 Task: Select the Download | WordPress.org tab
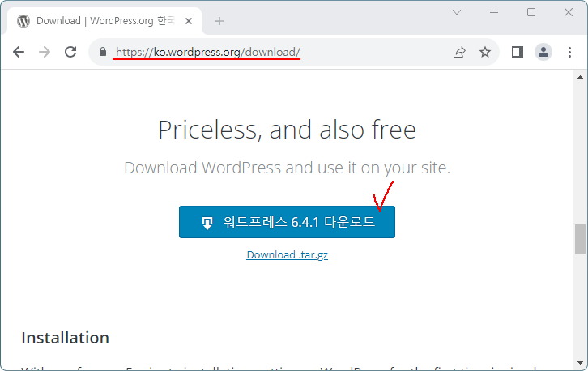pos(104,21)
